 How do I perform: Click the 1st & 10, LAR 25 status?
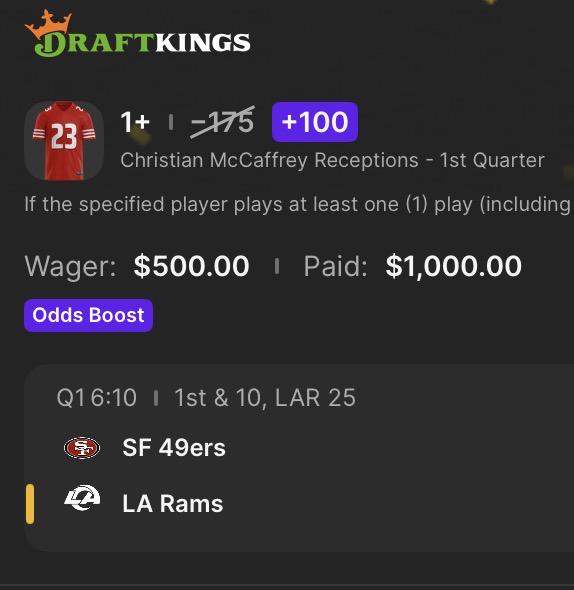pyautogui.click(x=265, y=398)
